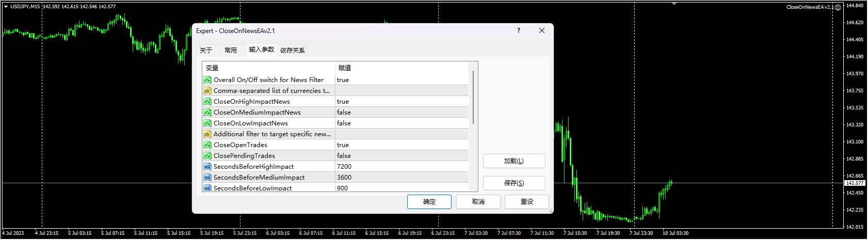Click the 123 icon beside SecondsBeforeHighImpact
The image size is (868, 240).
[x=207, y=167]
